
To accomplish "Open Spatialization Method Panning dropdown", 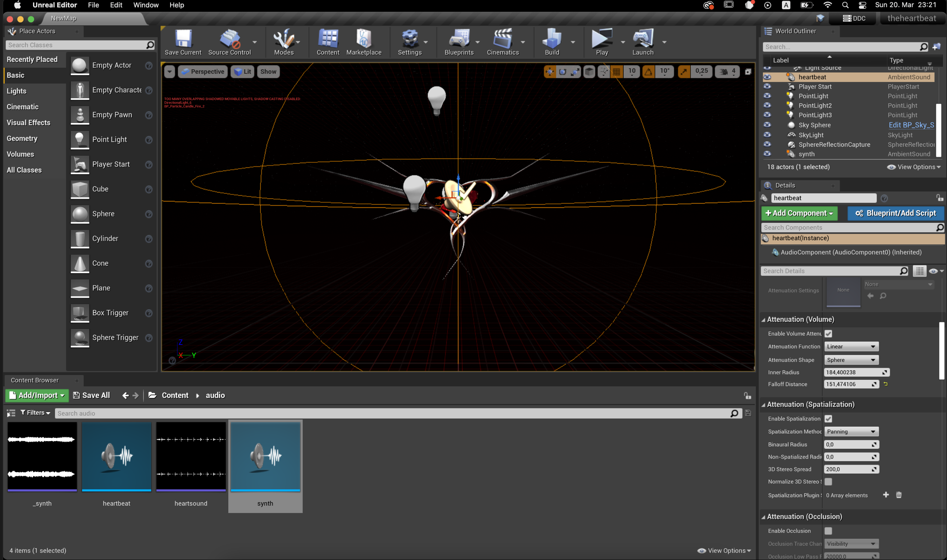I will pos(851,431).
